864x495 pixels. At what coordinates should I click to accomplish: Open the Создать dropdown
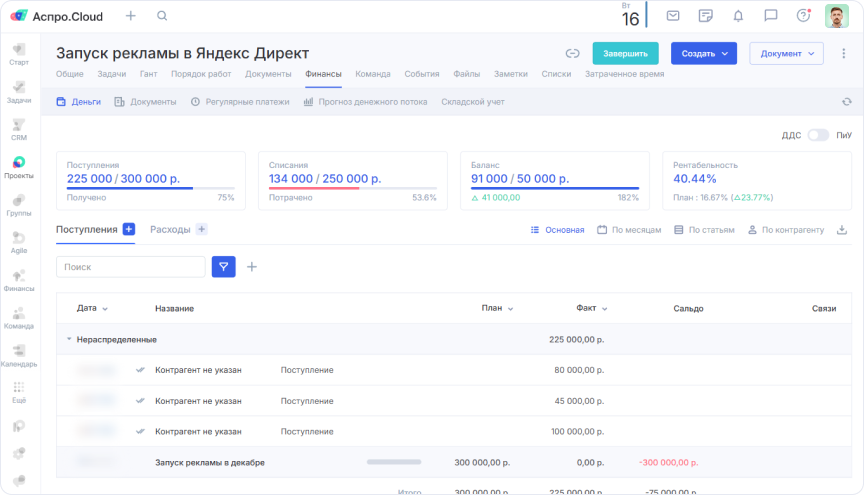(x=703, y=53)
